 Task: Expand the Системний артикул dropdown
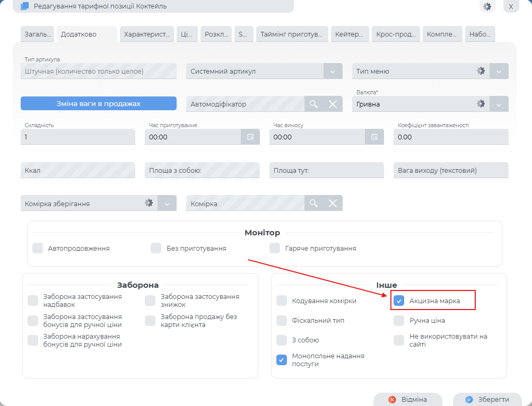(x=333, y=72)
